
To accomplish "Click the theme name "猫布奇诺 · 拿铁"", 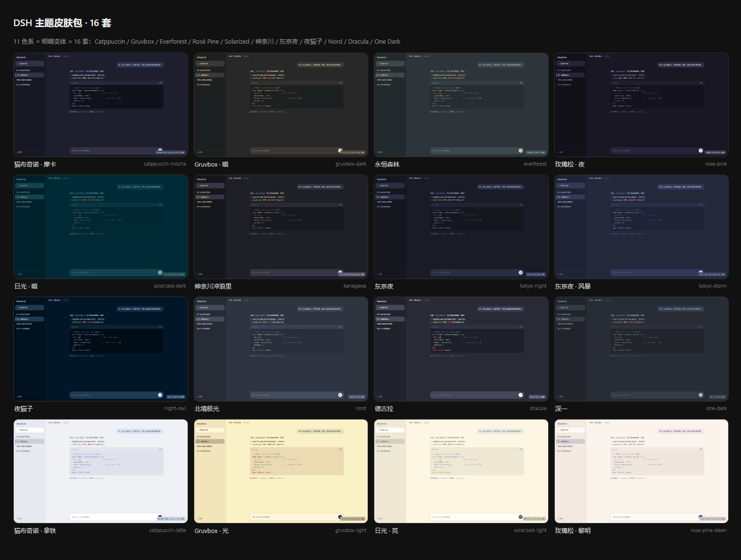I will (x=35, y=531).
